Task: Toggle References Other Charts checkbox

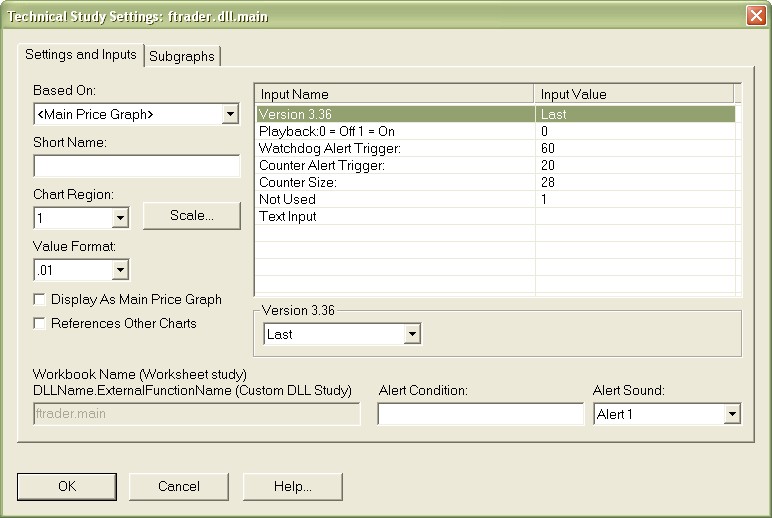Action: 40,323
